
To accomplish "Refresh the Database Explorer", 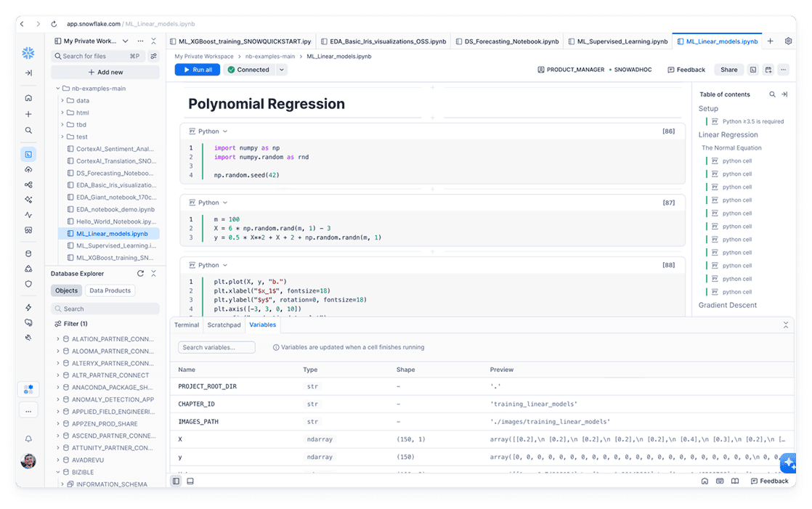I will (142, 274).
